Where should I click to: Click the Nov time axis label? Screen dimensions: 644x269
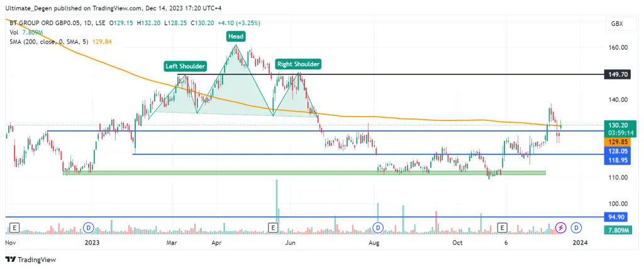click(x=11, y=243)
